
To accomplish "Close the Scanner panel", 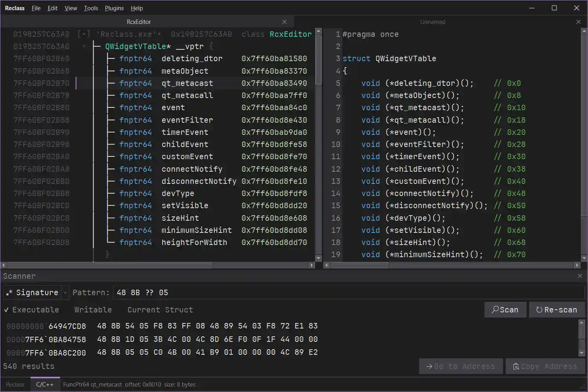I will pyautogui.click(x=579, y=276).
